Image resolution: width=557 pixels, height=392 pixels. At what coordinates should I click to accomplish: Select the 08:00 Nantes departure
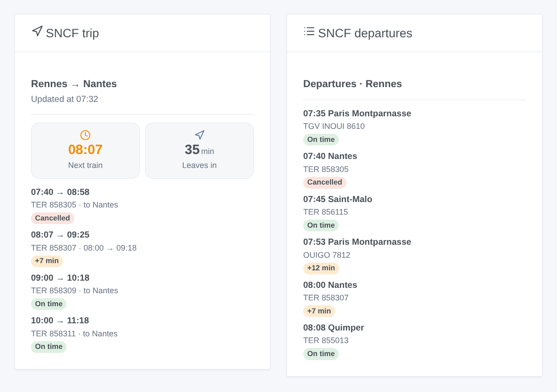click(x=330, y=285)
